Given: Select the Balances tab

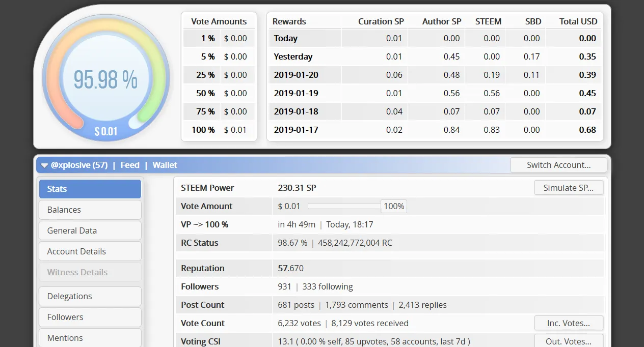Looking at the screenshot, I should 90,210.
